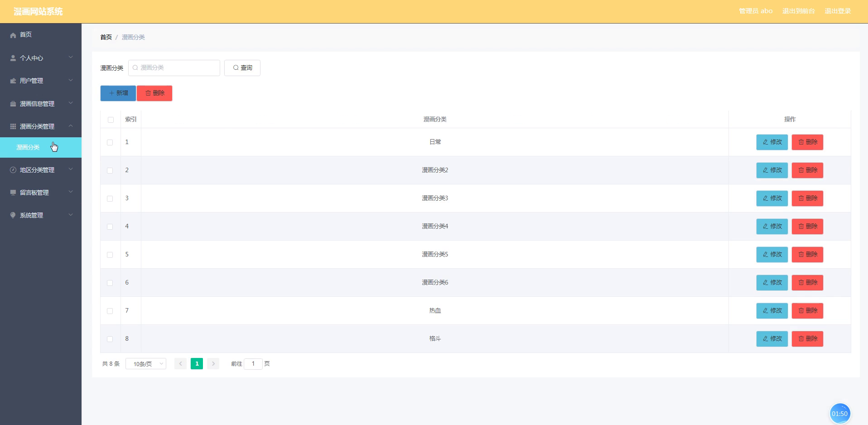
Task: Expand the 系统管理 chevron
Action: point(71,215)
